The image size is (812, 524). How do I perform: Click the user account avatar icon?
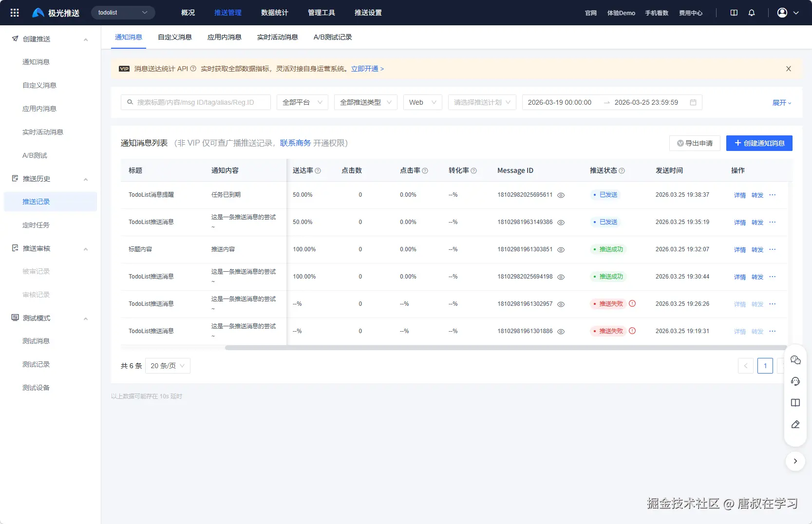pos(782,13)
